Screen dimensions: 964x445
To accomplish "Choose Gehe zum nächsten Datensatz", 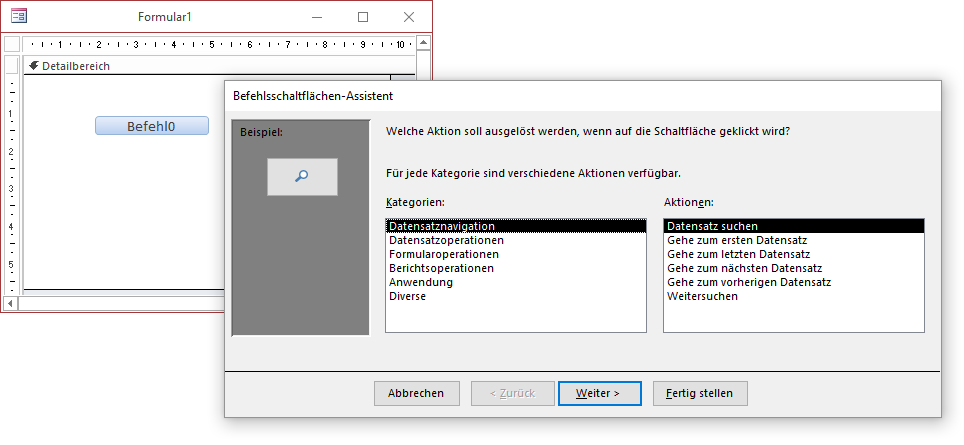I will (x=794, y=269).
